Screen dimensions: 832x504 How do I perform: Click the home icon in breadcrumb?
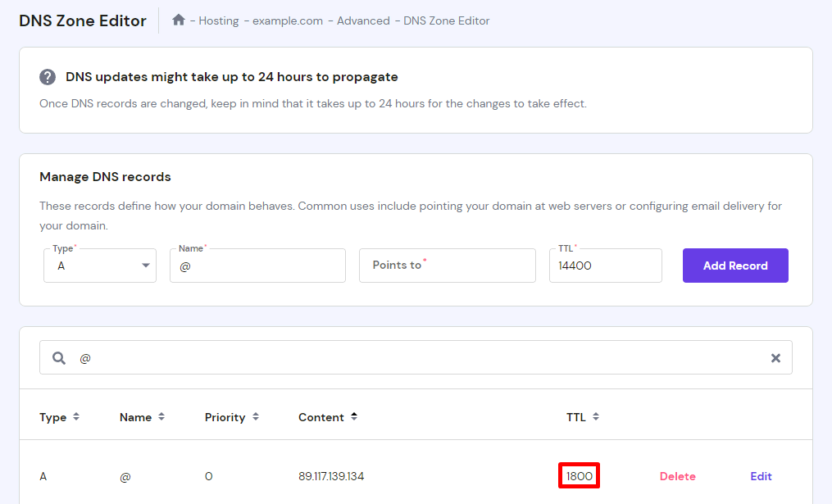[179, 20]
